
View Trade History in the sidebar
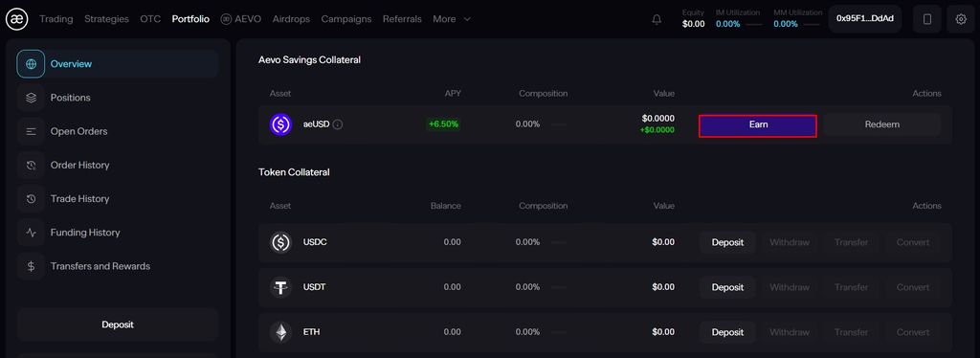[118, 199]
